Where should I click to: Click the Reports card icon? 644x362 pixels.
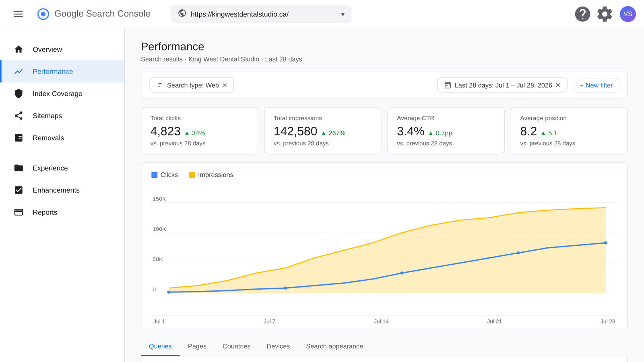(x=19, y=212)
